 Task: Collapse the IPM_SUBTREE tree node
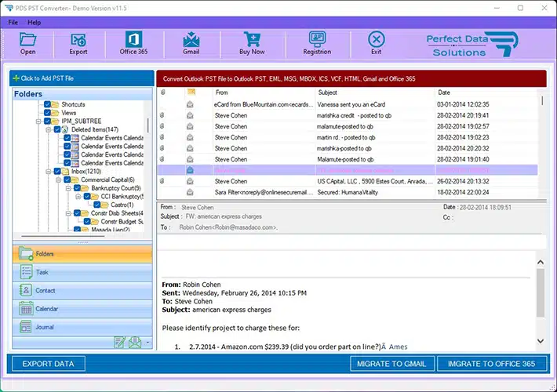click(x=38, y=122)
